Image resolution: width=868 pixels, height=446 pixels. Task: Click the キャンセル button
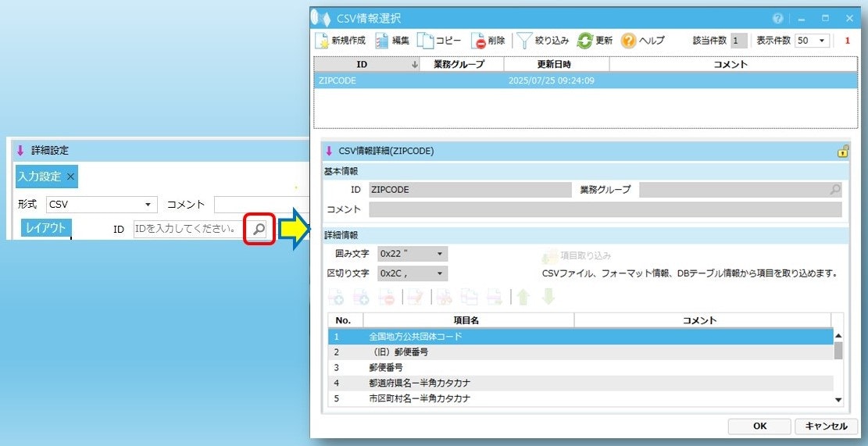point(826,426)
